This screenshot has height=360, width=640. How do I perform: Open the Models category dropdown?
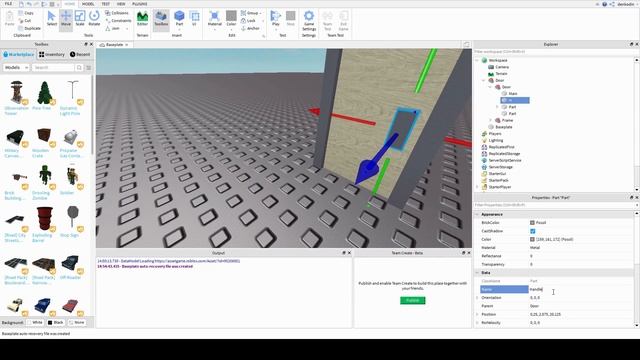(x=16, y=67)
